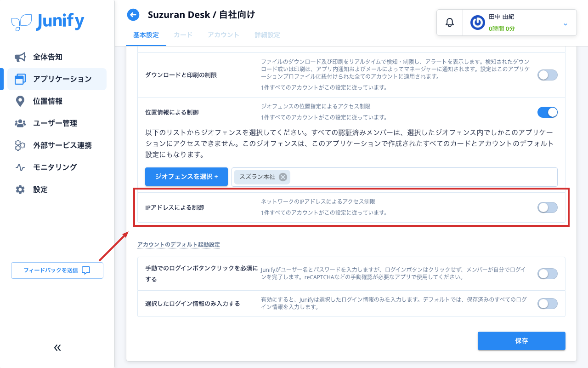Click the ダウンロードと印刷の制限 label
588x368 pixels.
(181, 75)
